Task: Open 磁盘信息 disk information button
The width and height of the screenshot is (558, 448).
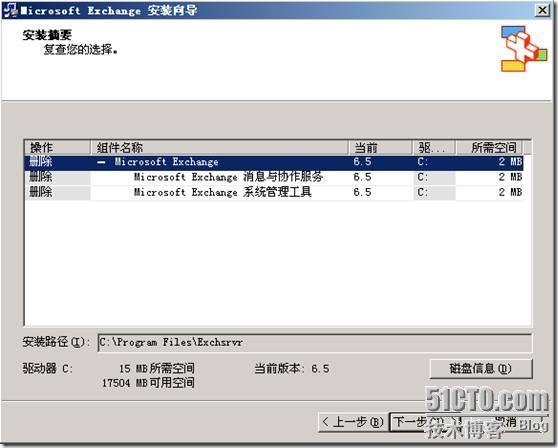Action: (x=481, y=369)
